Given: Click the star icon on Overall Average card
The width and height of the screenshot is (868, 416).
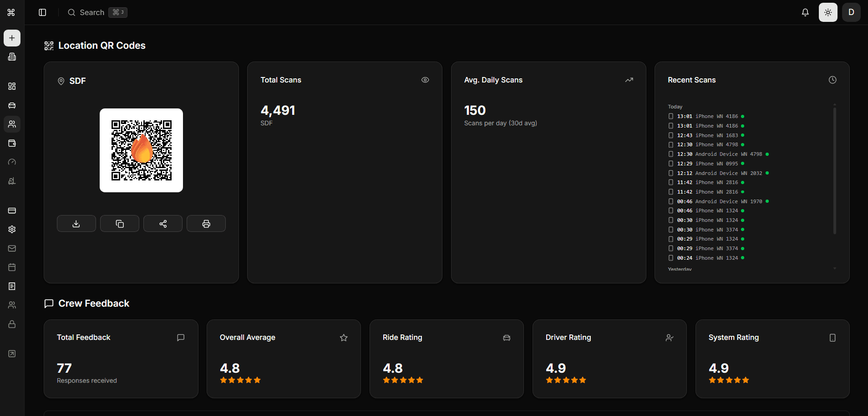Looking at the screenshot, I should 344,338.
